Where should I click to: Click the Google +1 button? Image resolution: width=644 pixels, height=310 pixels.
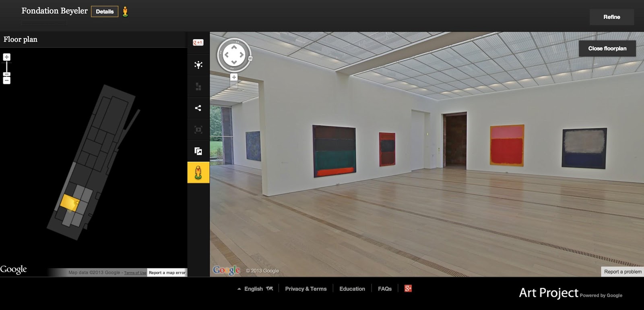[198, 43]
